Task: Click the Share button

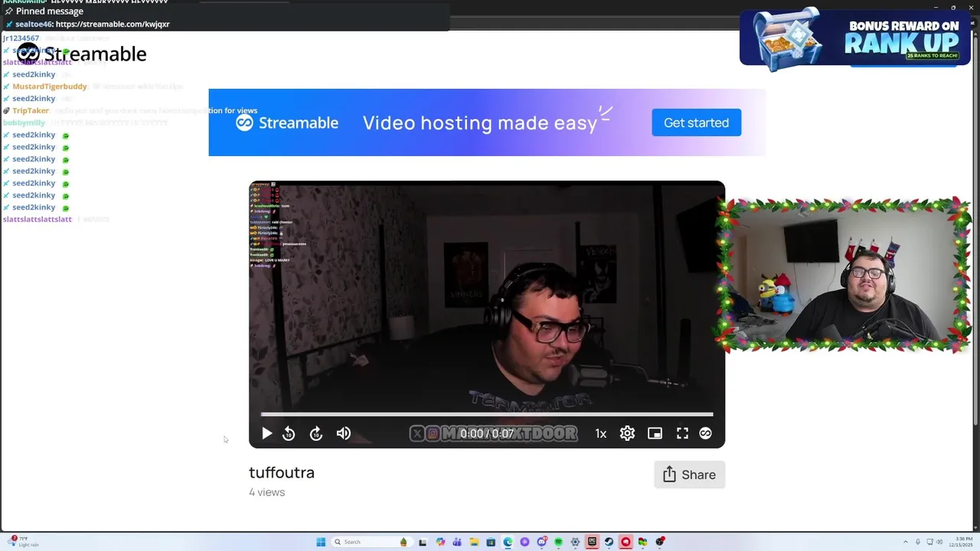Action: tap(689, 474)
